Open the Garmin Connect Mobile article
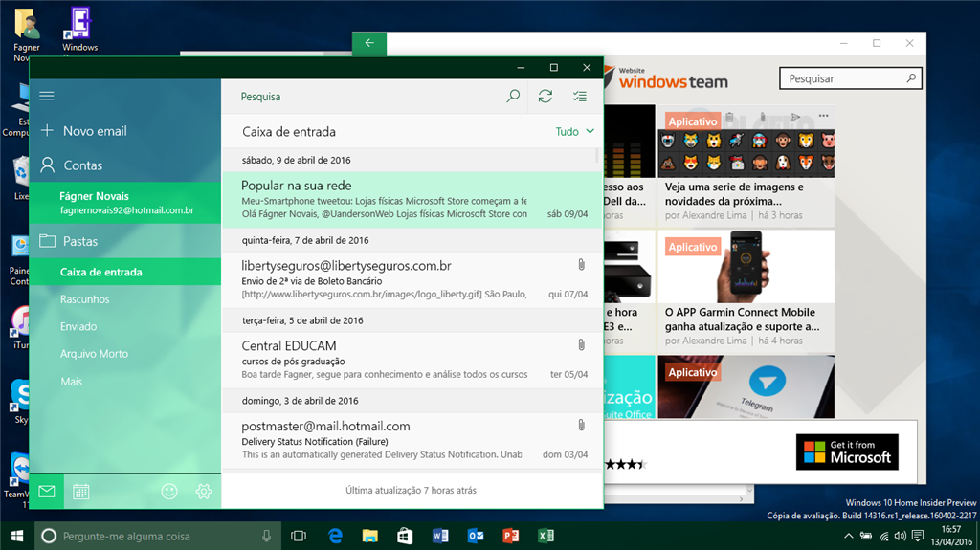The height and width of the screenshot is (550, 980). (746, 291)
